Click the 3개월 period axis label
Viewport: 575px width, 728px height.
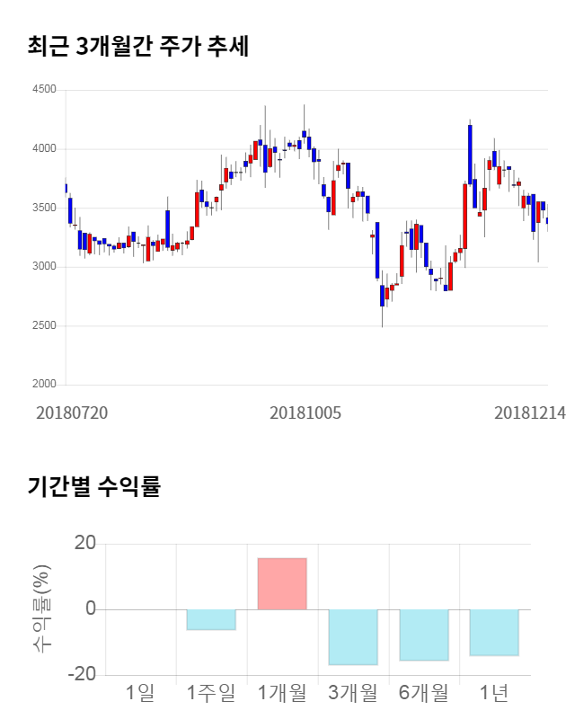coord(353,693)
